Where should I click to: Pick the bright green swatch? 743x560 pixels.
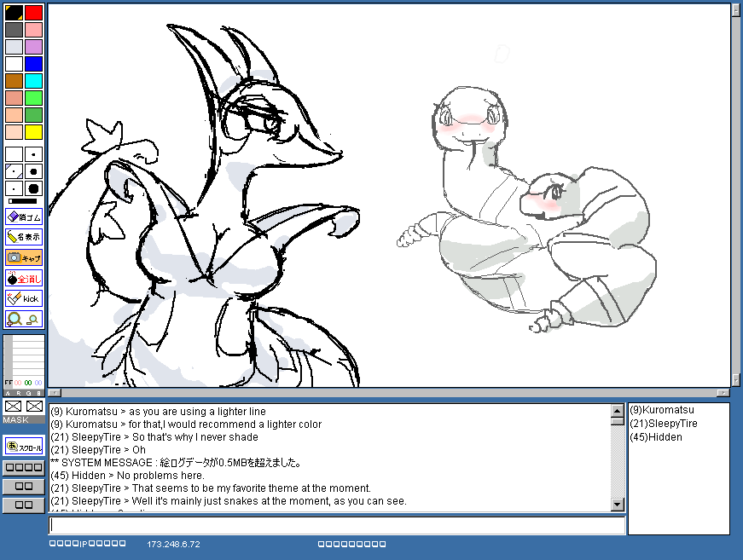(x=33, y=98)
